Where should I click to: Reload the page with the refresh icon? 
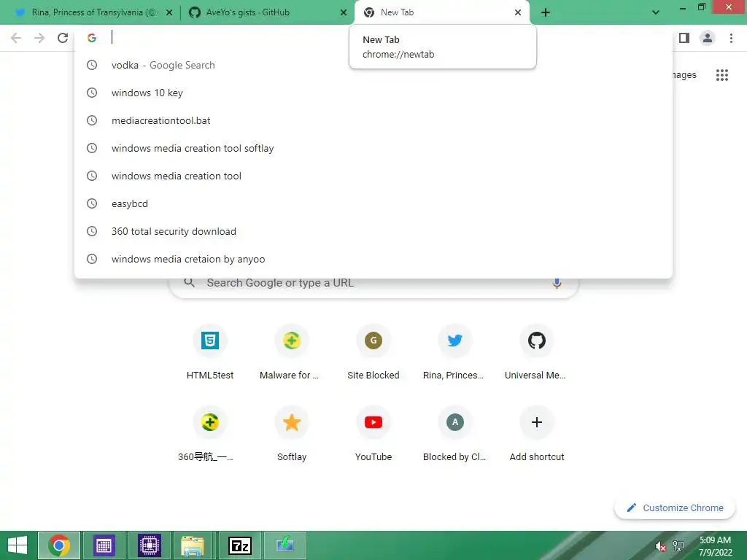63,38
